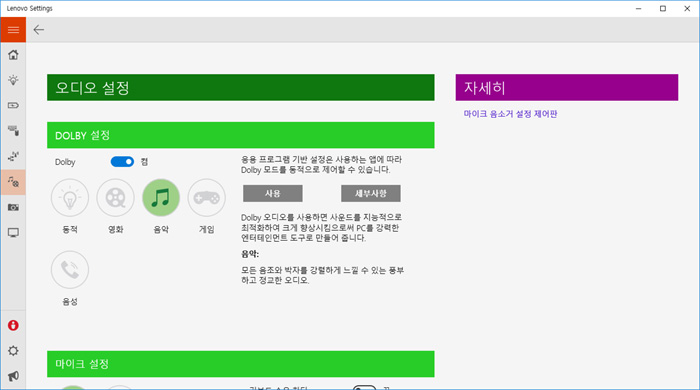Open the battery power sidebar icon

(x=13, y=106)
